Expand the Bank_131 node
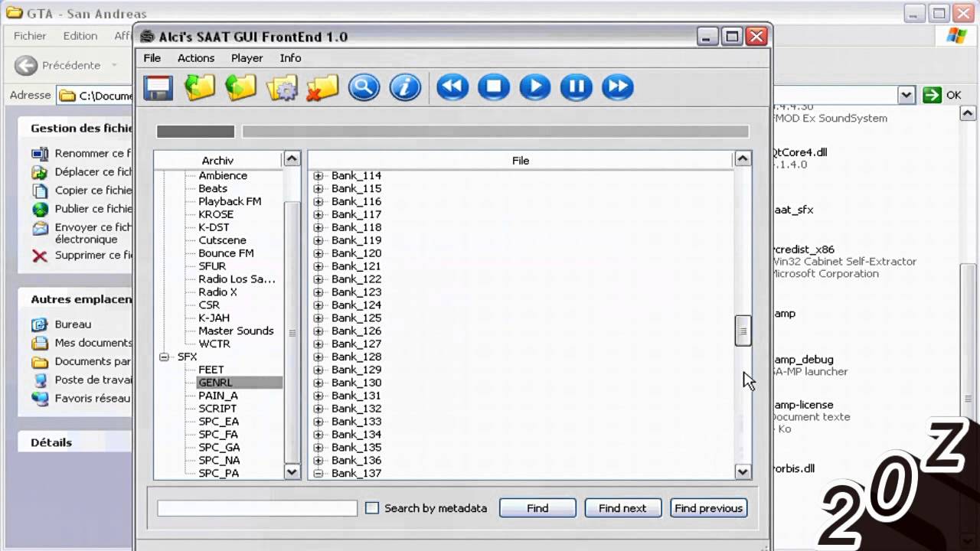This screenshot has height=551, width=980. [x=318, y=396]
